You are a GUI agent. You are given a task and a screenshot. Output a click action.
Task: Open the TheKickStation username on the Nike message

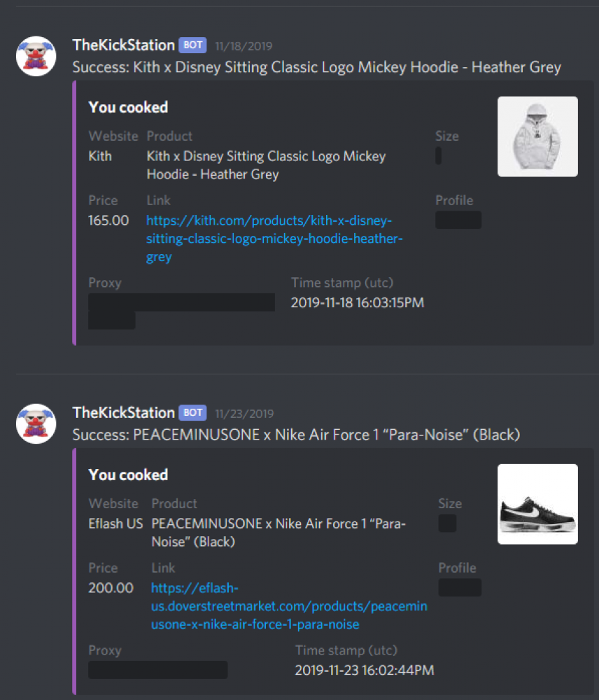click(x=124, y=412)
